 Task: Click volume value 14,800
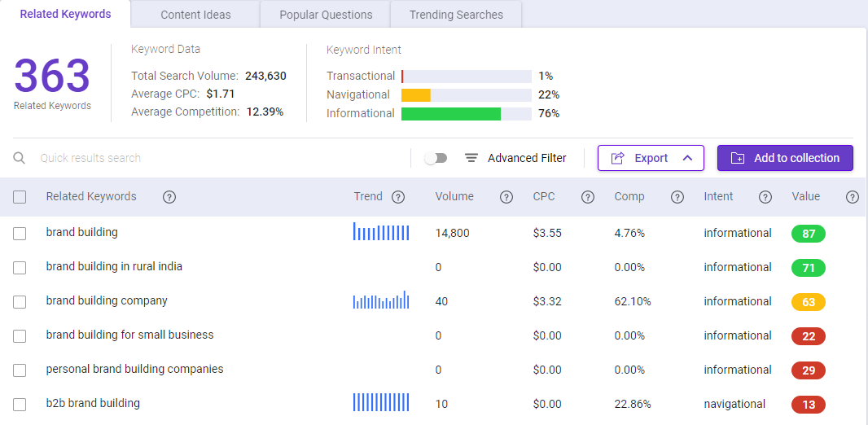click(x=452, y=234)
